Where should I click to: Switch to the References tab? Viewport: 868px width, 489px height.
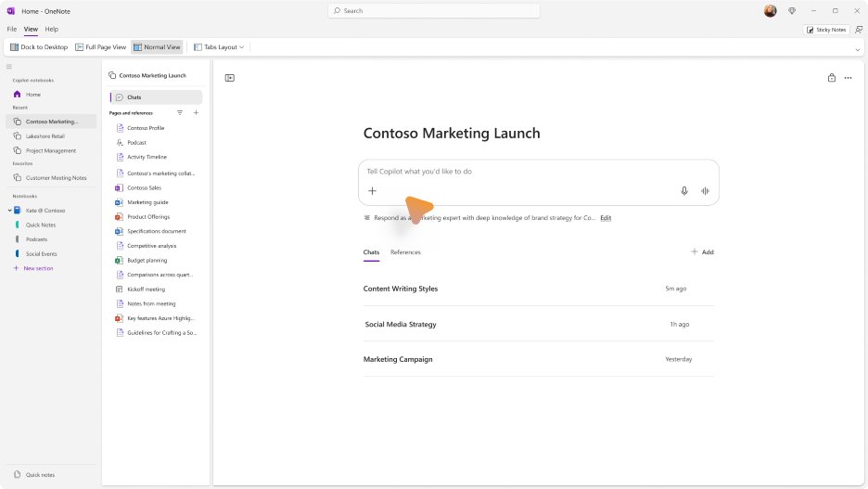405,252
